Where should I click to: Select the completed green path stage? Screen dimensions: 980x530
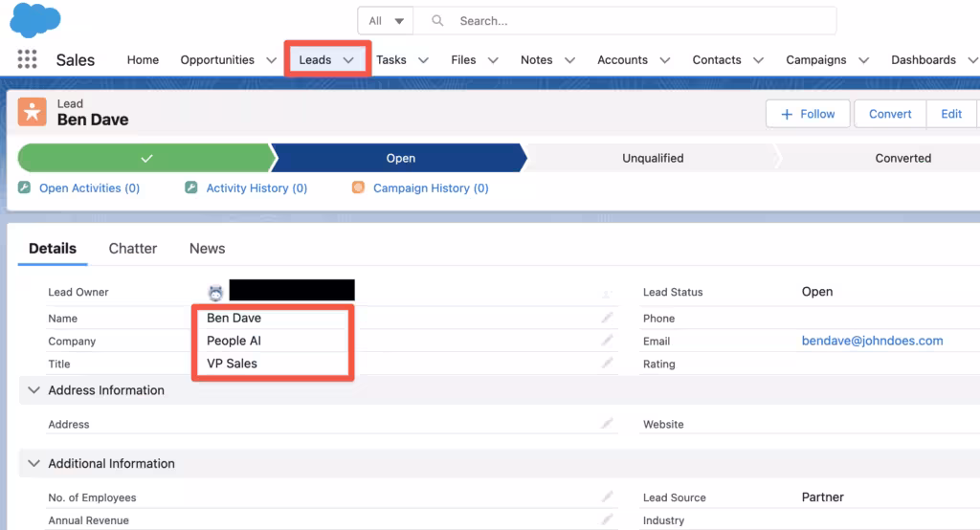click(146, 158)
